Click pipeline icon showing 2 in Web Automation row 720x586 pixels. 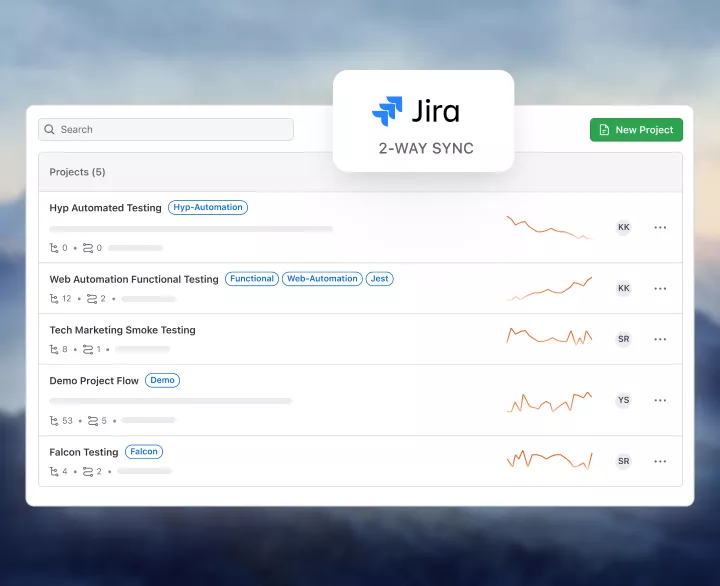tap(92, 299)
